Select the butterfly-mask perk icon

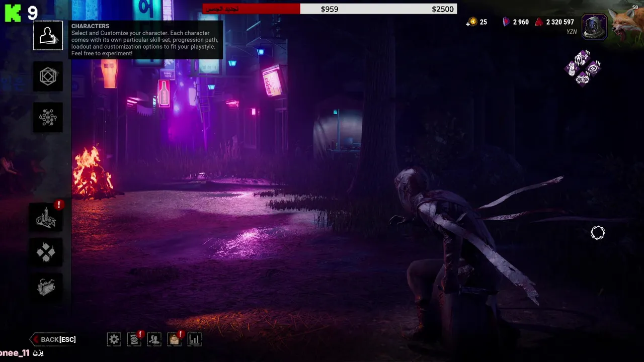coord(583,79)
